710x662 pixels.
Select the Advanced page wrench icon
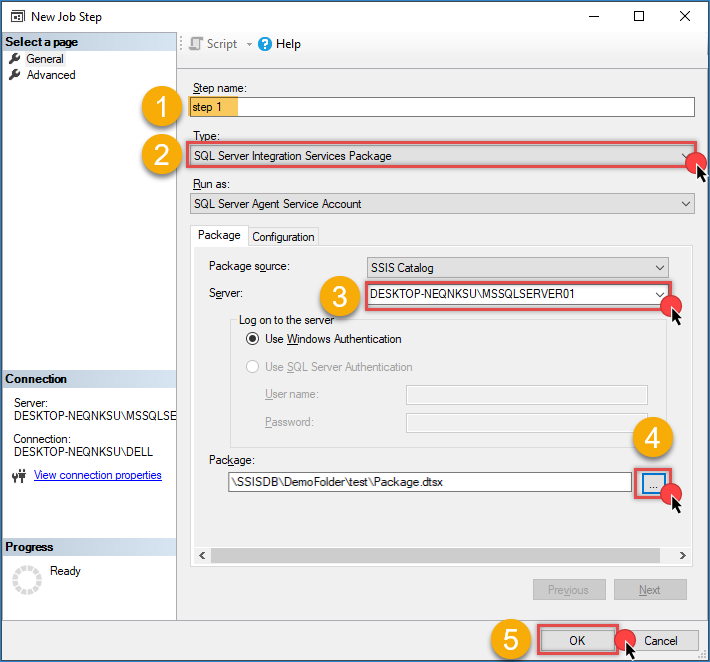[x=15, y=75]
